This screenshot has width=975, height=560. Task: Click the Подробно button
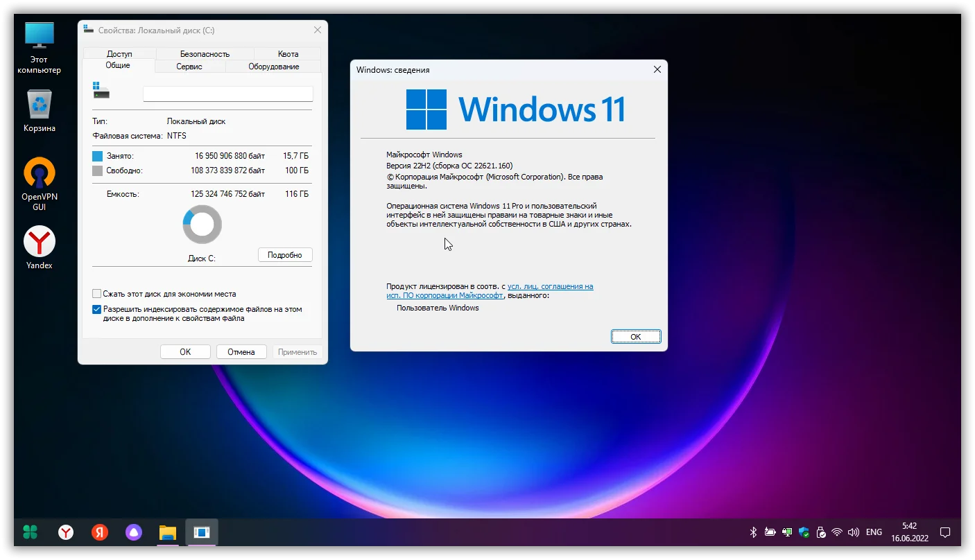coord(285,255)
